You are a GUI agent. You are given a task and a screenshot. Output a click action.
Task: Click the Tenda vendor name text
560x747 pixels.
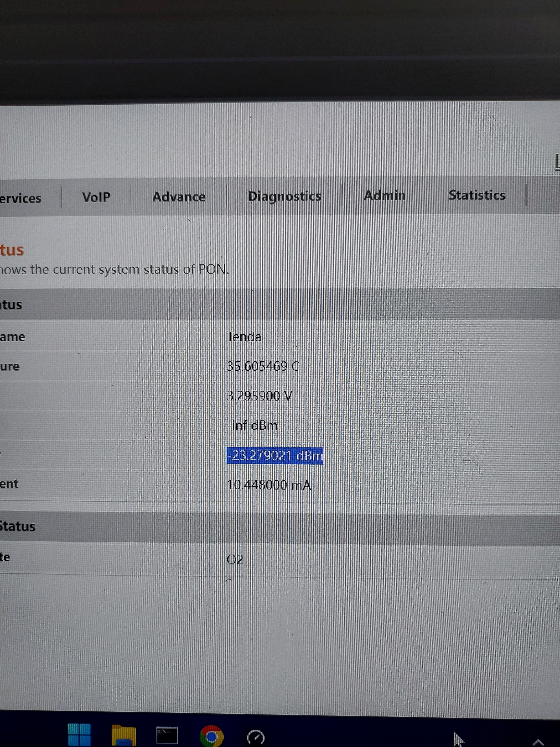[244, 337]
